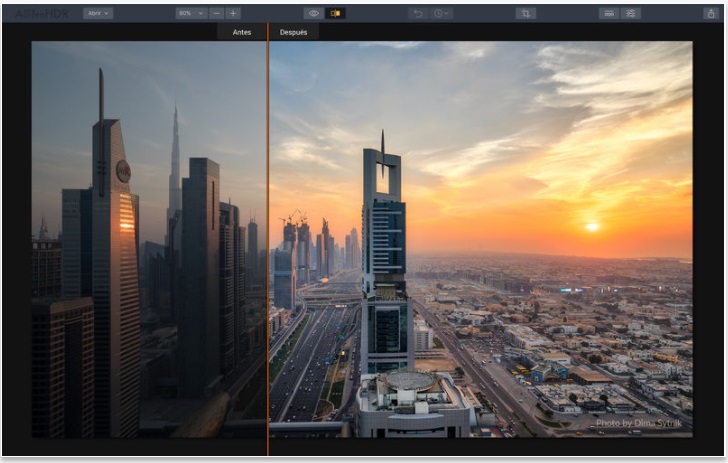Click the zoom out minus button
The image size is (728, 463).
tap(217, 13)
